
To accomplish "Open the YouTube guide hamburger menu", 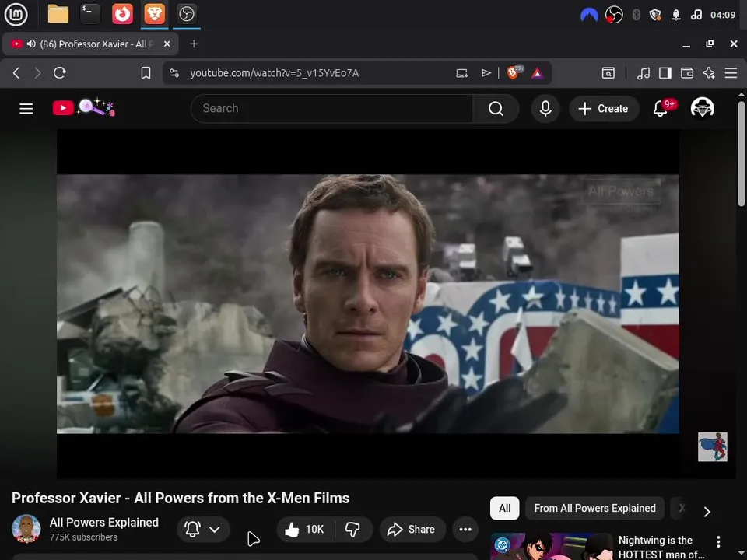I will 26,109.
